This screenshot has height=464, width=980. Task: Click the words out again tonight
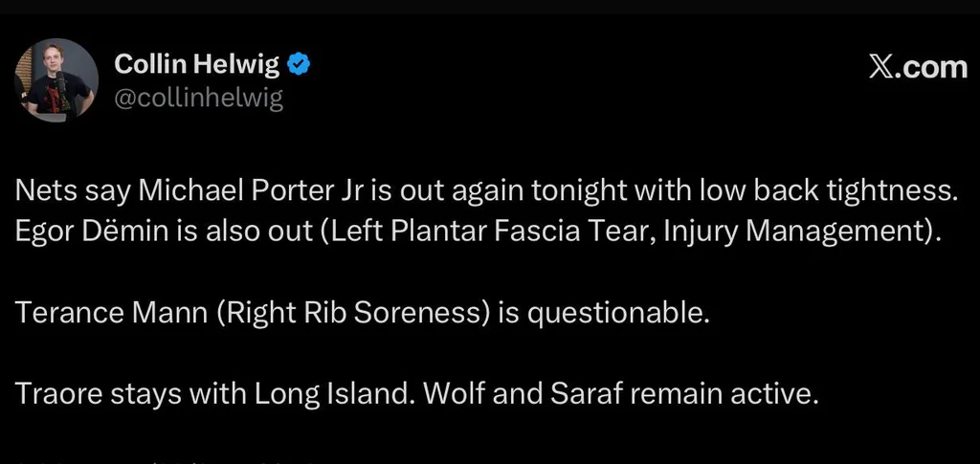(x=497, y=191)
